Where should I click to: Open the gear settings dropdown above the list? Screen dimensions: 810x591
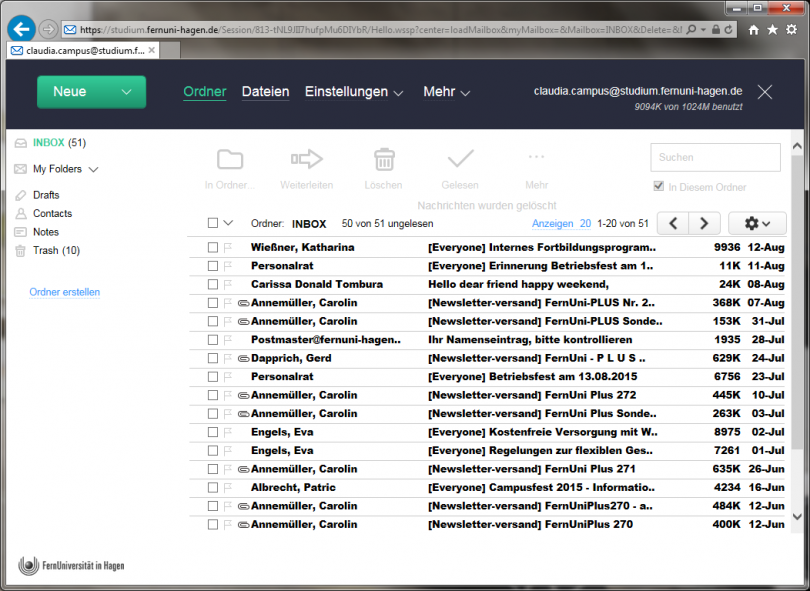pos(757,223)
